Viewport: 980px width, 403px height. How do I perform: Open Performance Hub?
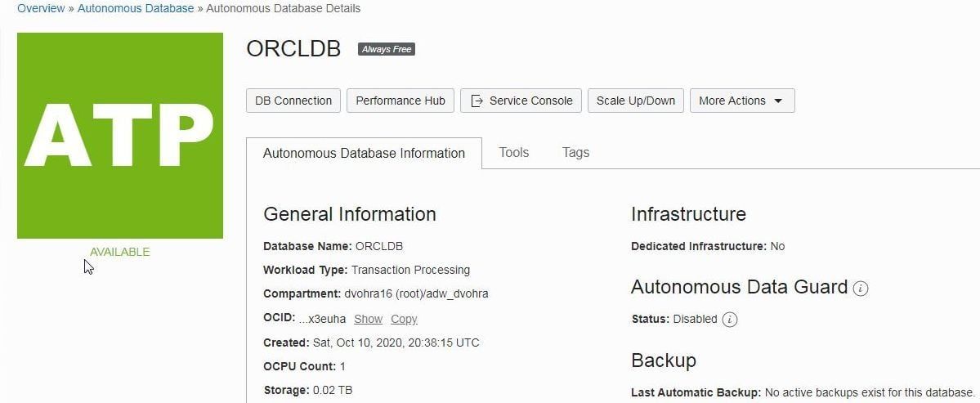coord(401,101)
